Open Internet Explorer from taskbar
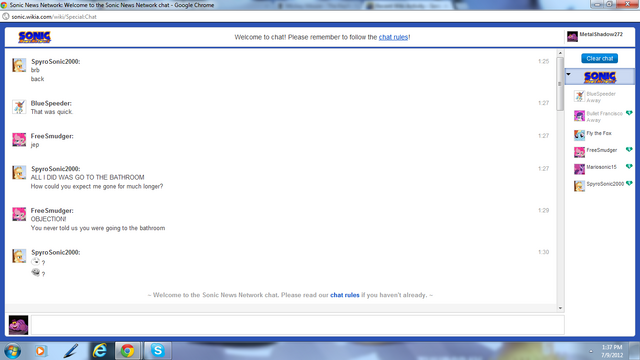Image resolution: width=640 pixels, height=360 pixels. pyautogui.click(x=100, y=351)
